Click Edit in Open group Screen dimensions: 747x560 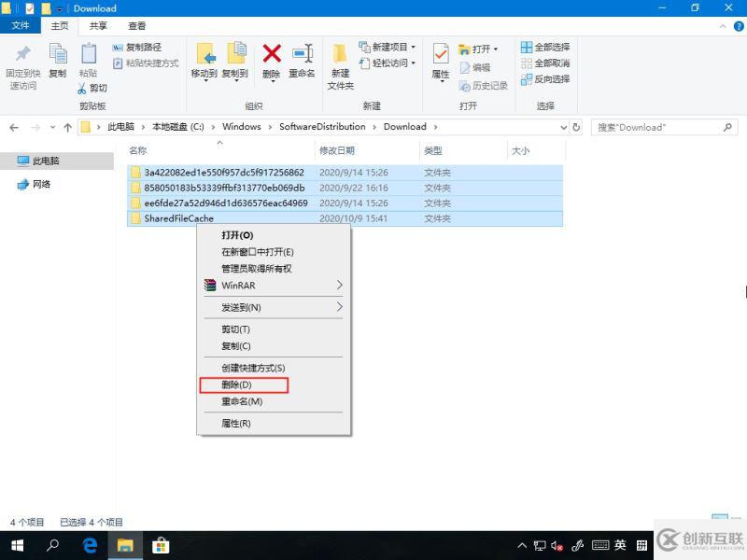pyautogui.click(x=475, y=67)
